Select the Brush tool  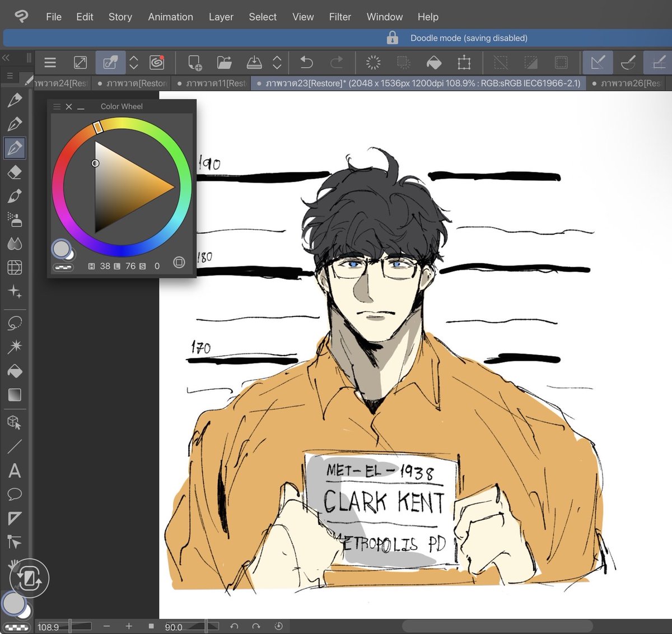click(x=15, y=196)
